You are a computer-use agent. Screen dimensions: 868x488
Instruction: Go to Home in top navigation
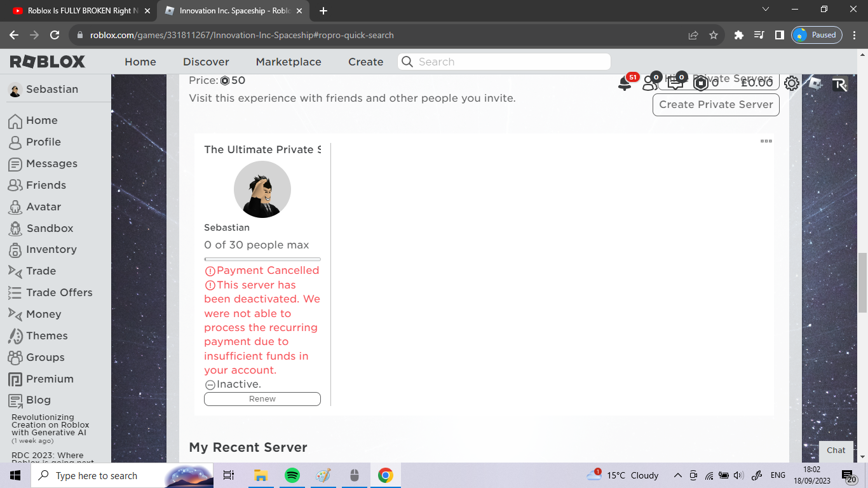point(140,62)
